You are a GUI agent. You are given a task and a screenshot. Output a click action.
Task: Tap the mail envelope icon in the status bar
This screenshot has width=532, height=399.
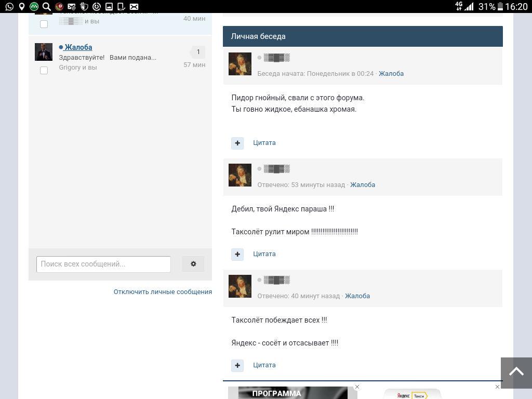pyautogui.click(x=134, y=6)
